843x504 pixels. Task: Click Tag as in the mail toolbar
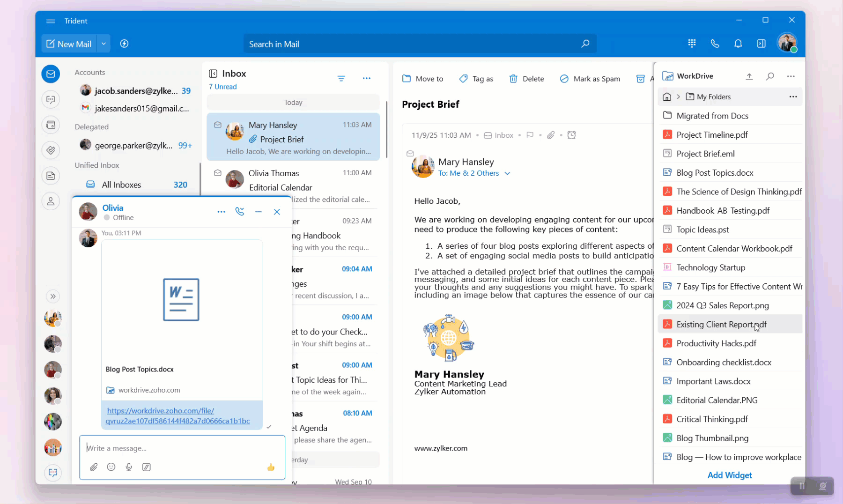[x=476, y=79]
